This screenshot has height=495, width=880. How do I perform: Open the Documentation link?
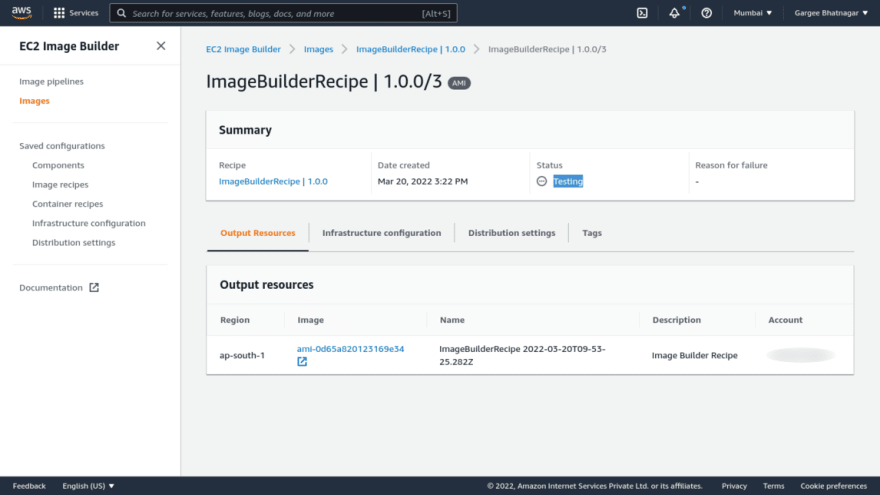pyautogui.click(x=51, y=287)
